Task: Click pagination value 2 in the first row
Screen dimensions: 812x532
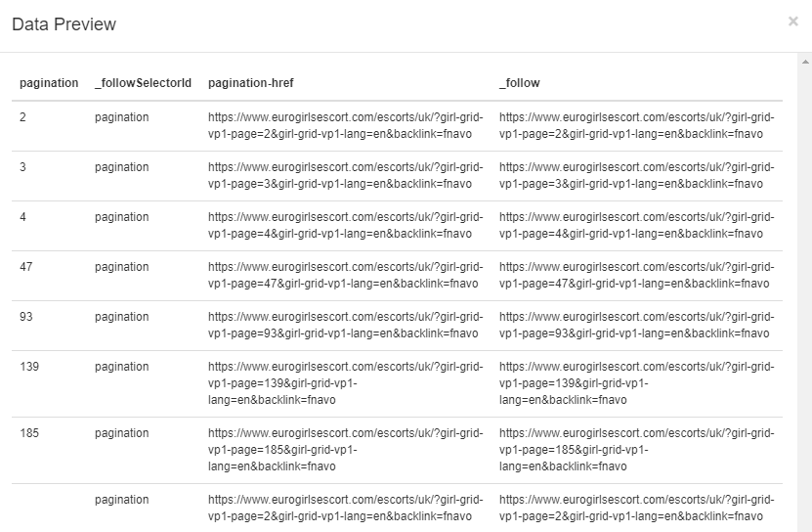Action: (x=23, y=117)
